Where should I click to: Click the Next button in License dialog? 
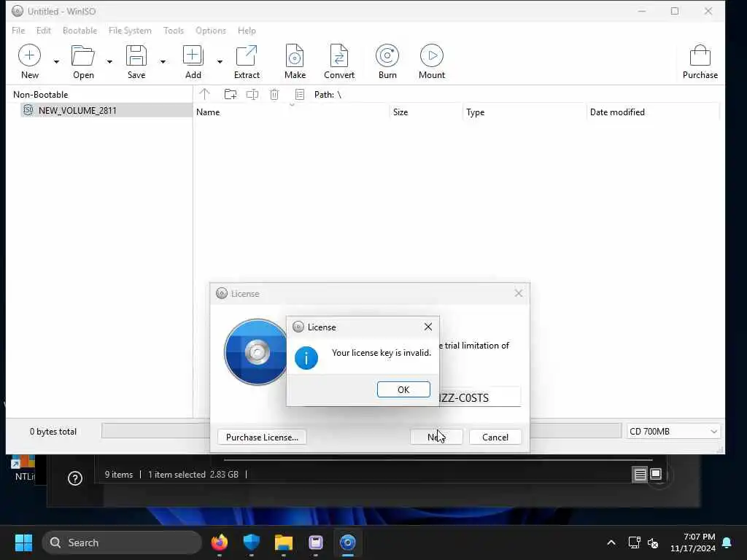[x=436, y=437]
